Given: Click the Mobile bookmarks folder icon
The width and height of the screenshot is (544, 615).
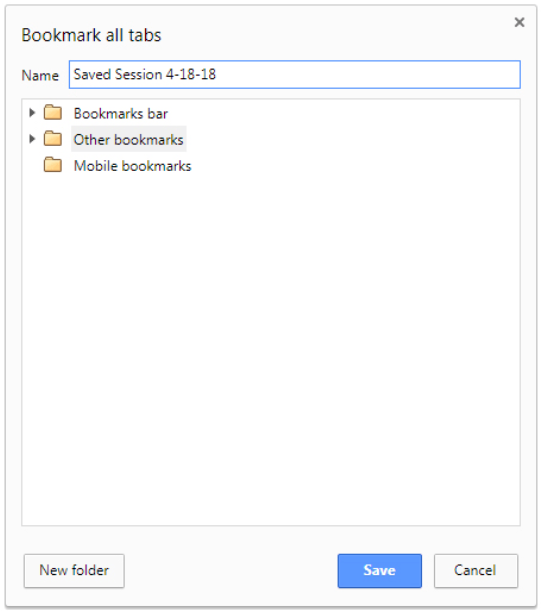Looking at the screenshot, I should tap(53, 165).
